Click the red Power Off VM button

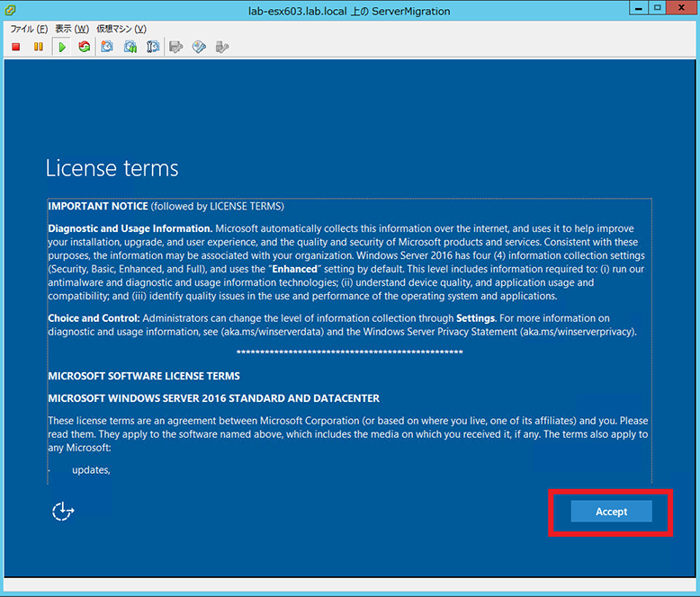coord(16,47)
